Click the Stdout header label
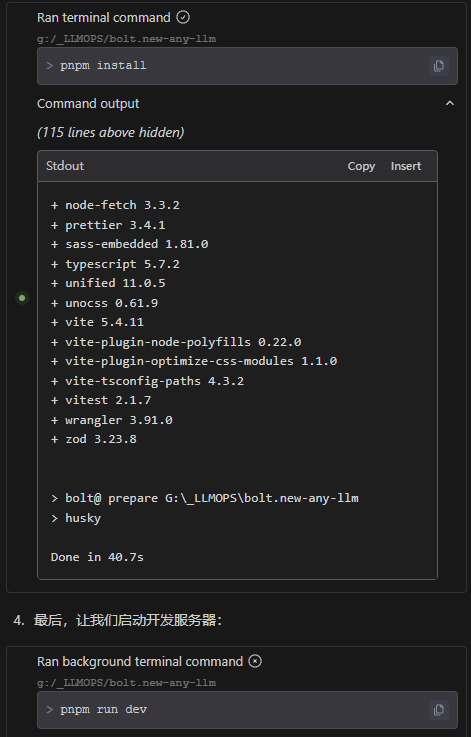The image size is (471, 737). (65, 165)
